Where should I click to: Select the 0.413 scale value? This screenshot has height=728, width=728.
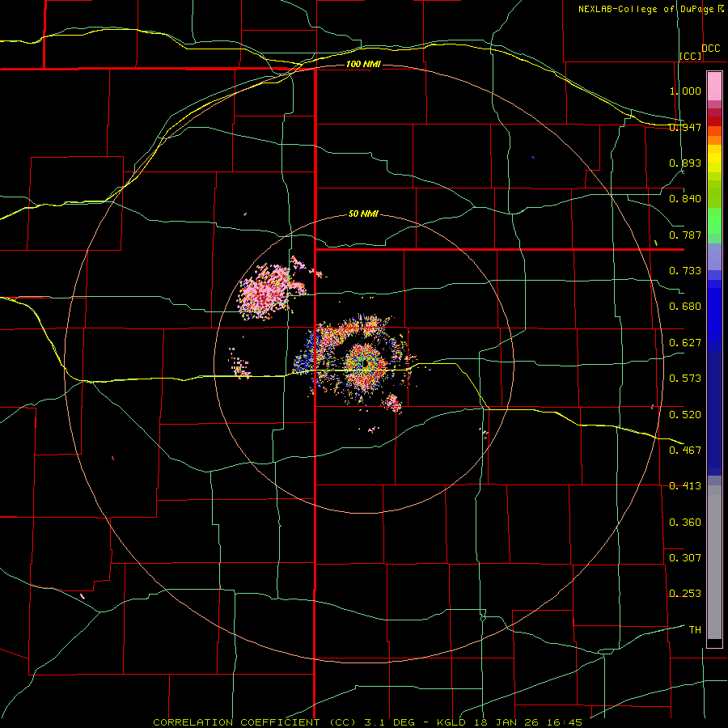coord(685,486)
